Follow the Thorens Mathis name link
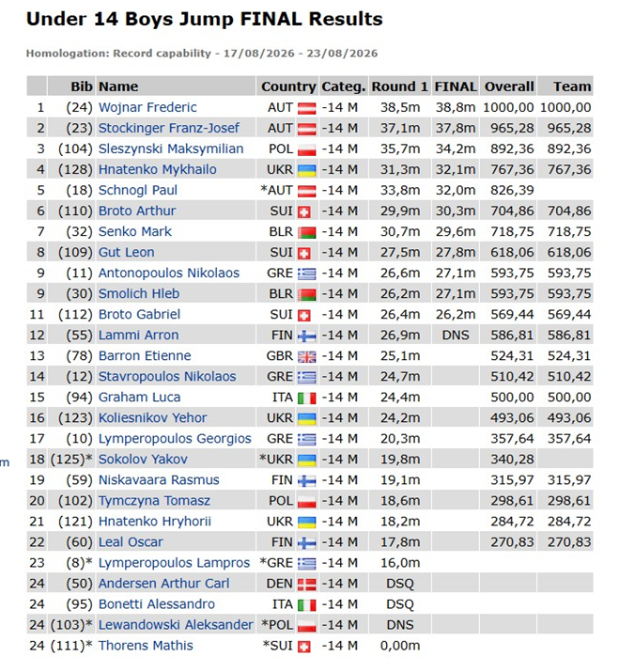Image resolution: width=619 pixels, height=672 pixels. click(x=146, y=645)
